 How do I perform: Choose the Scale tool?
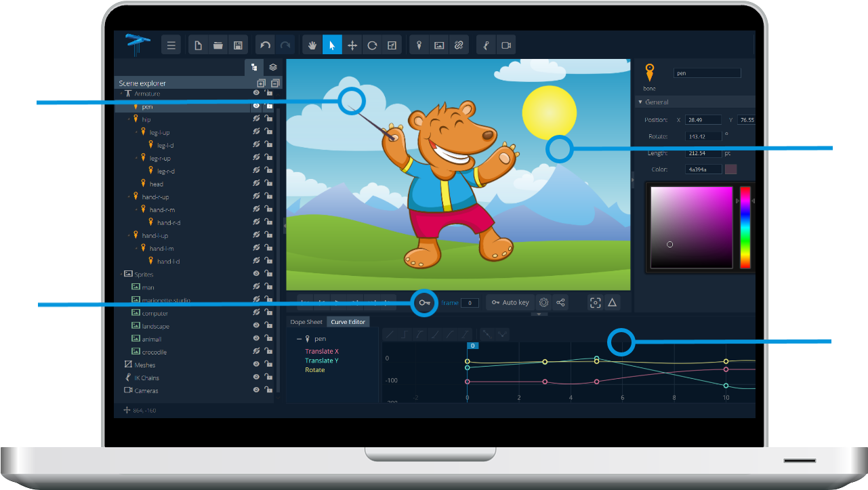click(392, 45)
